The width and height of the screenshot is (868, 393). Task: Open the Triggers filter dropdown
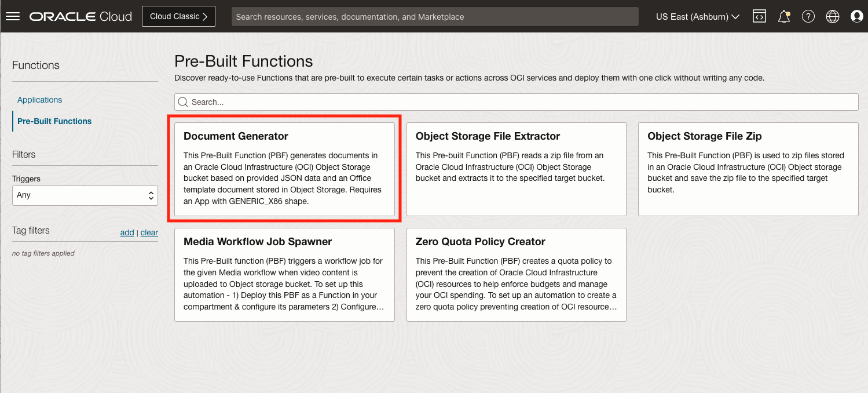85,195
